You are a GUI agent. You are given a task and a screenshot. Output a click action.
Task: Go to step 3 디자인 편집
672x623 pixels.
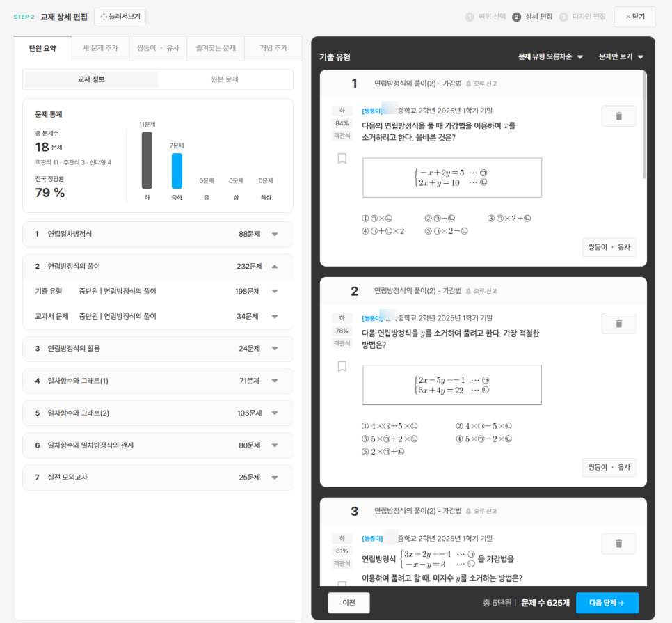583,17
